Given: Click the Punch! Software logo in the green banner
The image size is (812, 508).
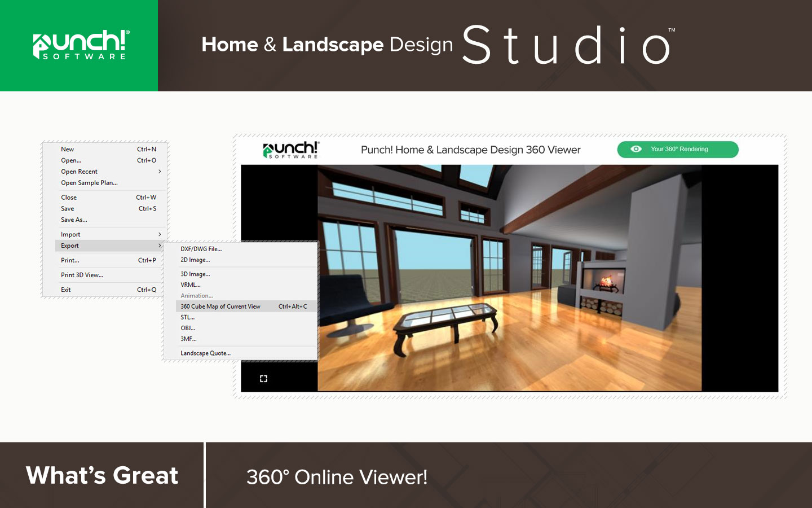Looking at the screenshot, I should tap(81, 45).
